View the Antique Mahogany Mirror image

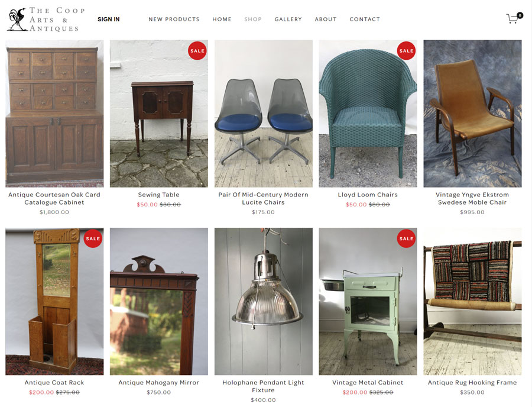click(159, 302)
